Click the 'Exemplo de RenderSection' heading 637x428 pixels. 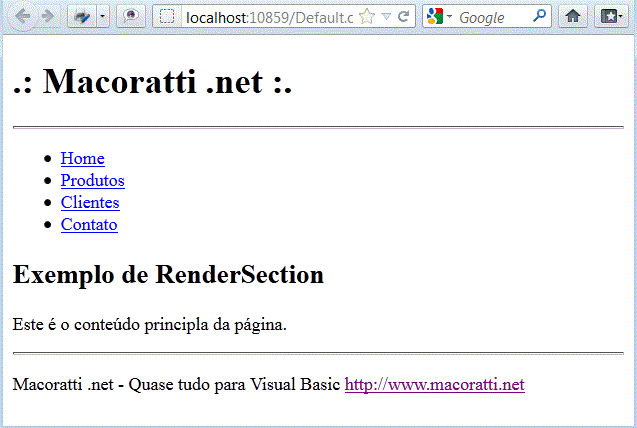pos(168,275)
